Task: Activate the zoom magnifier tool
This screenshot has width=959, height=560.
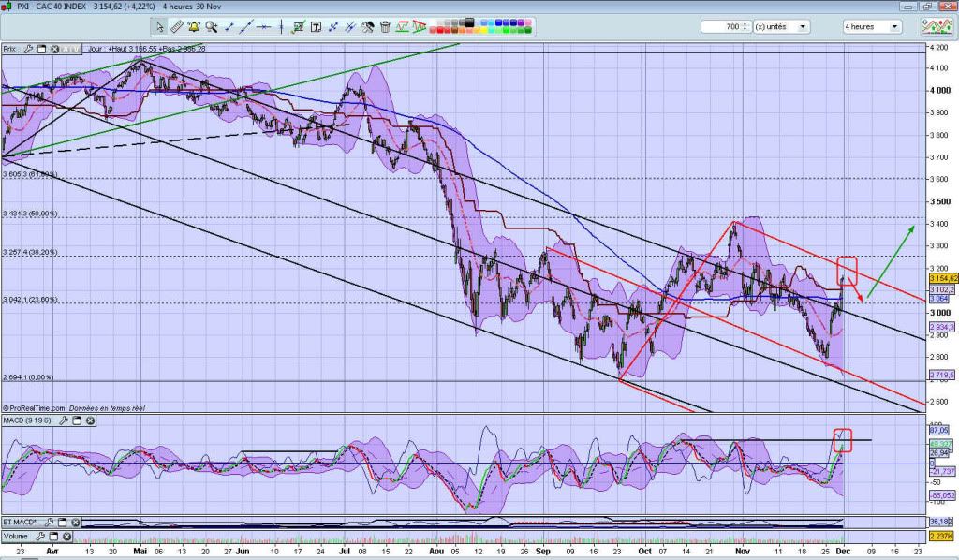Action: click(211, 27)
